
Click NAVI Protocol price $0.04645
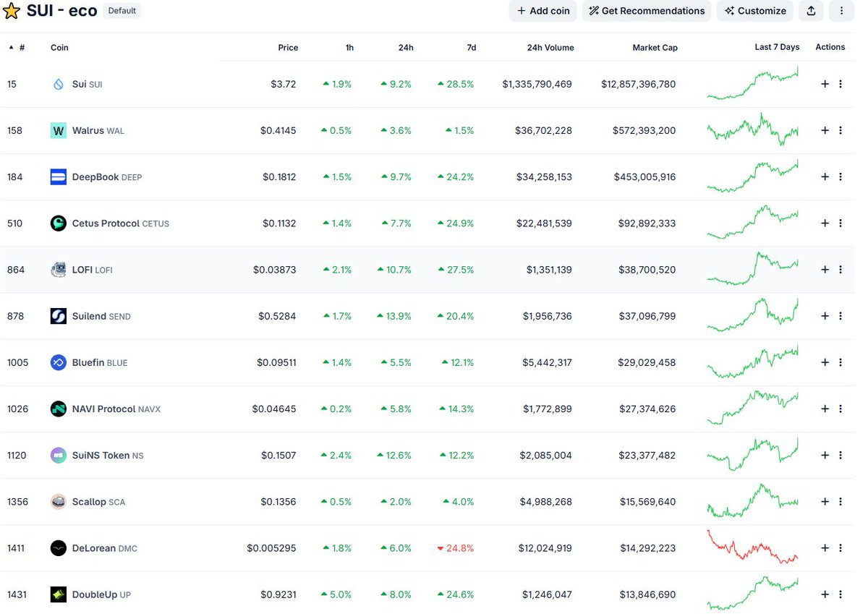point(274,409)
